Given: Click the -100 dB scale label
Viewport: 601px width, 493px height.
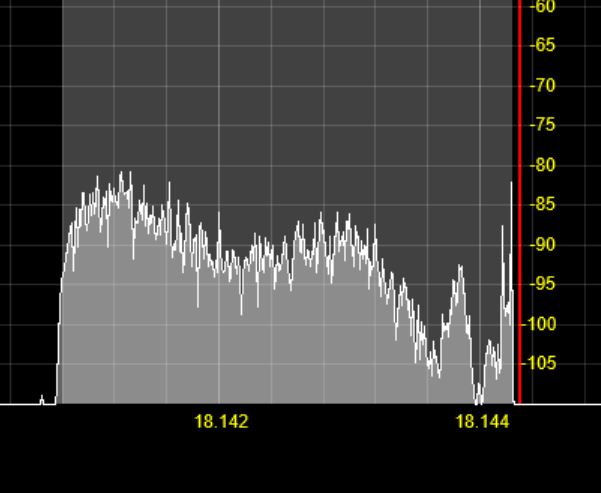Looking at the screenshot, I should pyautogui.click(x=546, y=324).
